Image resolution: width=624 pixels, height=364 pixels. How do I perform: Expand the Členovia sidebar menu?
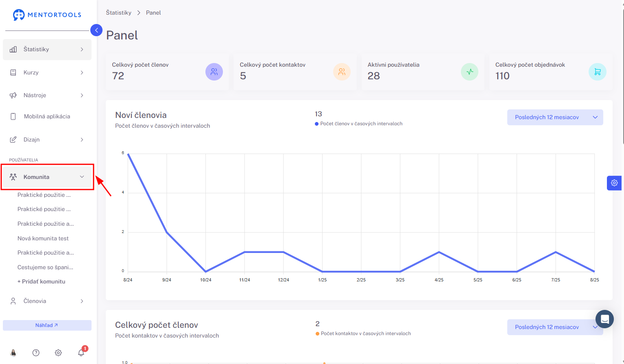[x=47, y=301]
